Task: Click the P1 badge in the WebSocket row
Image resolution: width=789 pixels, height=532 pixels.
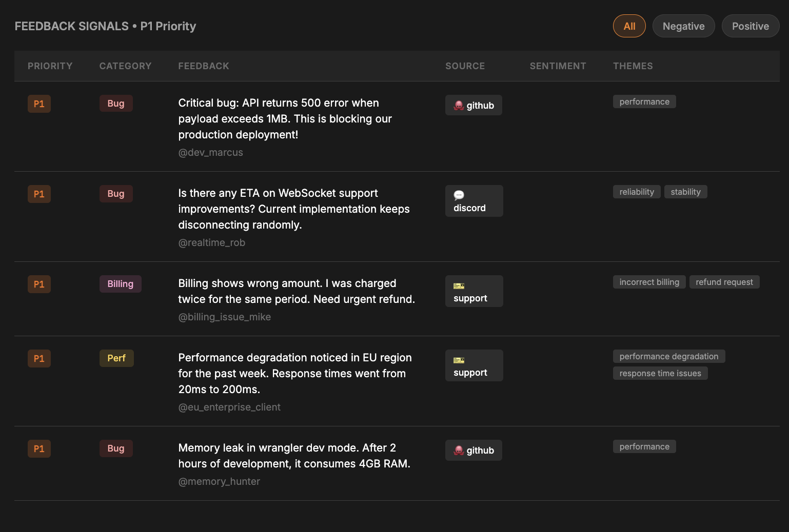Action: pyautogui.click(x=39, y=194)
